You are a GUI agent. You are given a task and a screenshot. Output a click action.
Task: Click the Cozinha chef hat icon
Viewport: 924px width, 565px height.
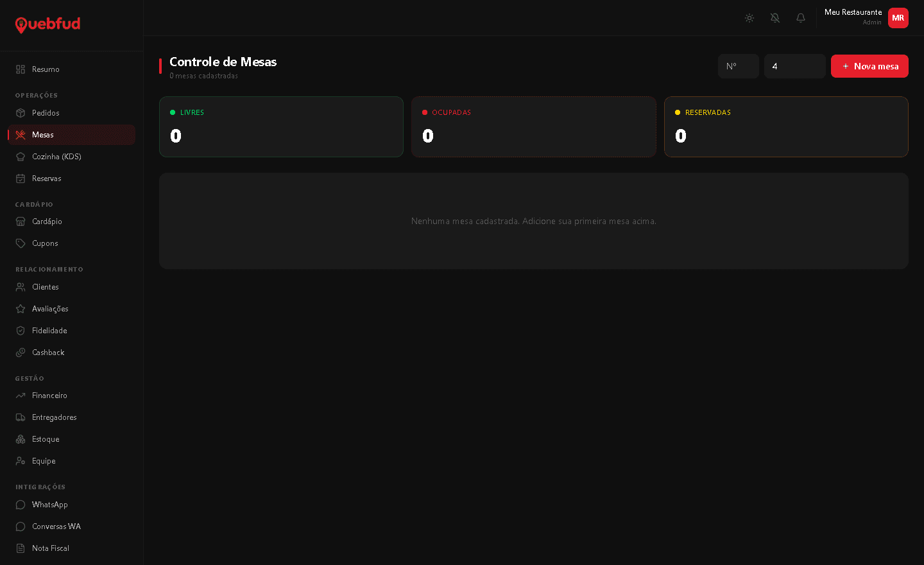click(x=21, y=157)
